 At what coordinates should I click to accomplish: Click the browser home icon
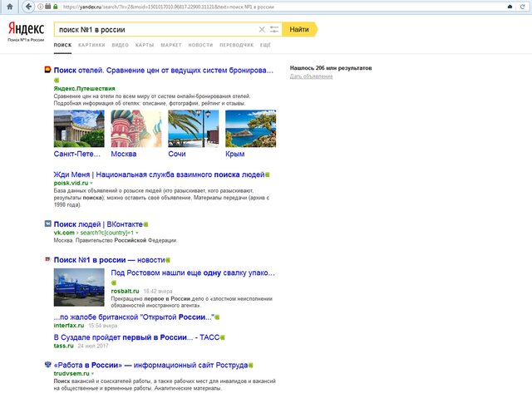point(10,7)
